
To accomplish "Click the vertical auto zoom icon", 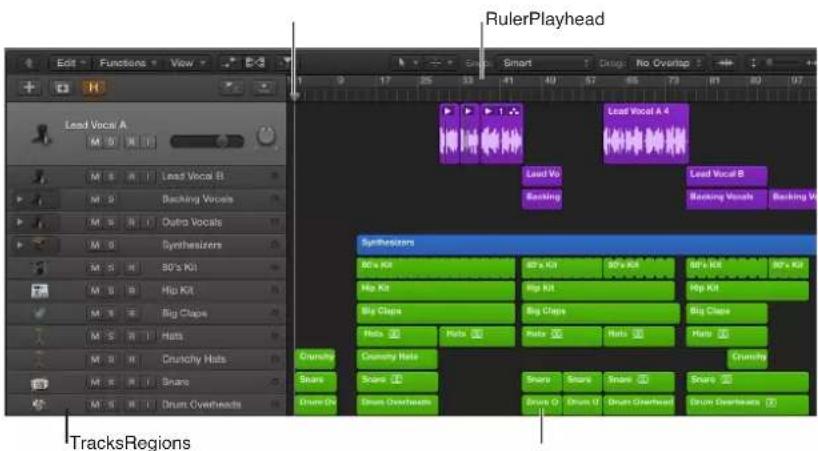I will coord(753,63).
